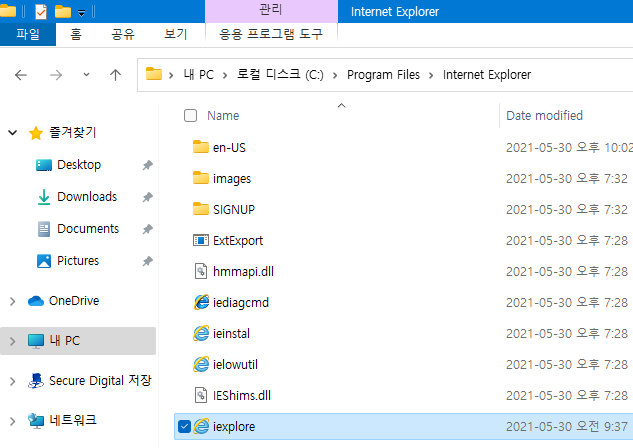Click Internet Explorer in the address path
The image size is (633, 448).
(x=487, y=75)
